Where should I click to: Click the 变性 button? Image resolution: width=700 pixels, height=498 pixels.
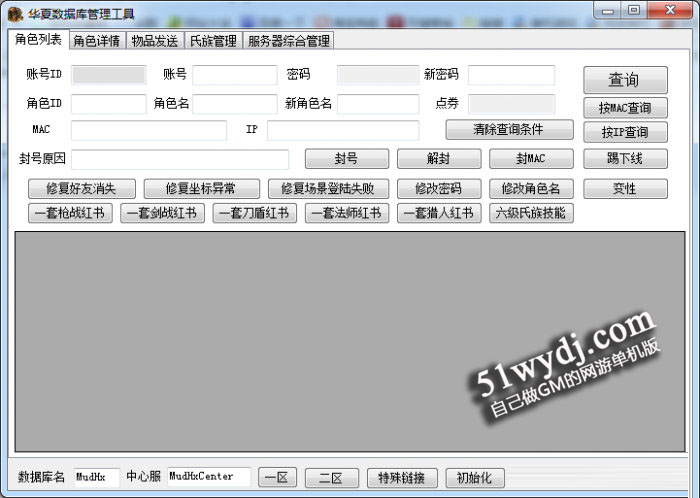click(x=625, y=189)
